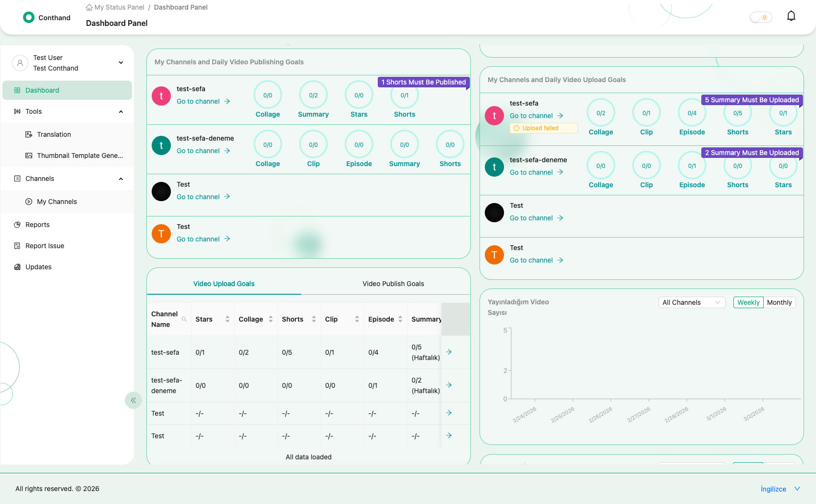
Task: Open Report Issue page
Action: 45,246
